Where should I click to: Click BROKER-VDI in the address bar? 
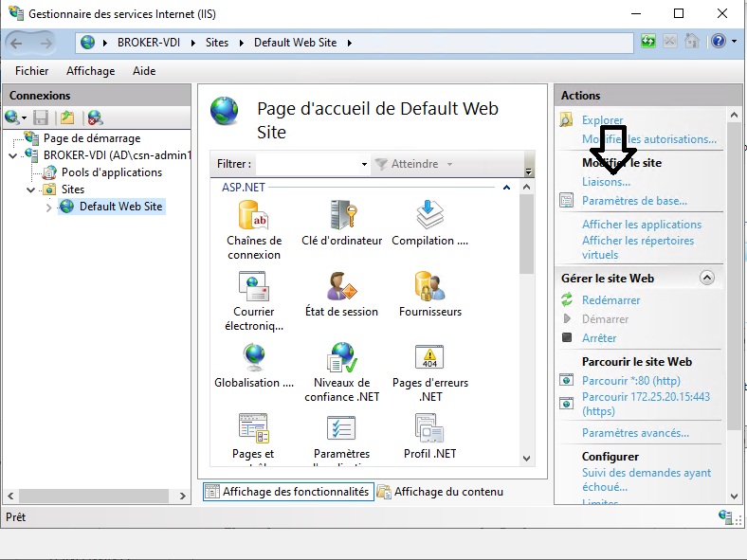click(x=149, y=43)
